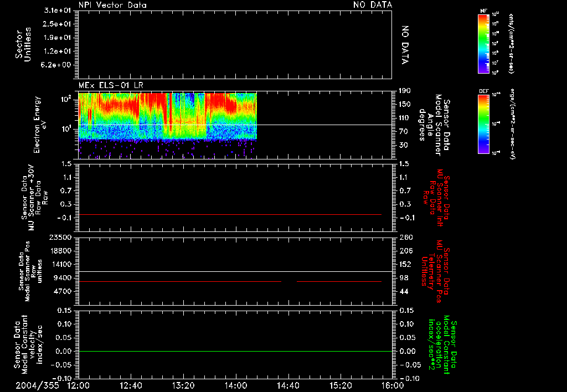Click the "110" scanner angle axis value
This screenshot has width=567, height=392.
pos(405,118)
